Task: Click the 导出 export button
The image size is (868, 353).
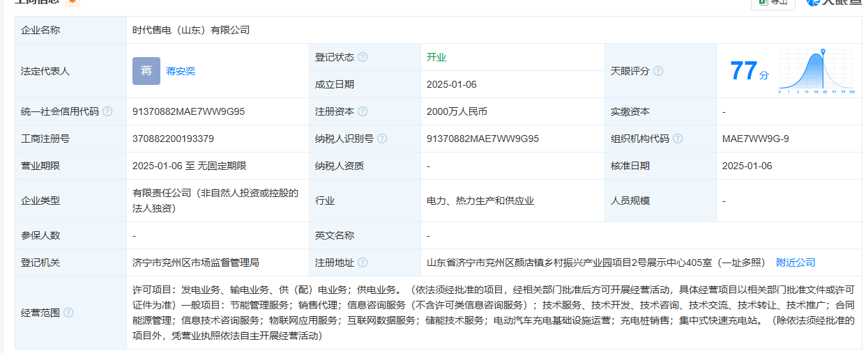Action: 772,3
